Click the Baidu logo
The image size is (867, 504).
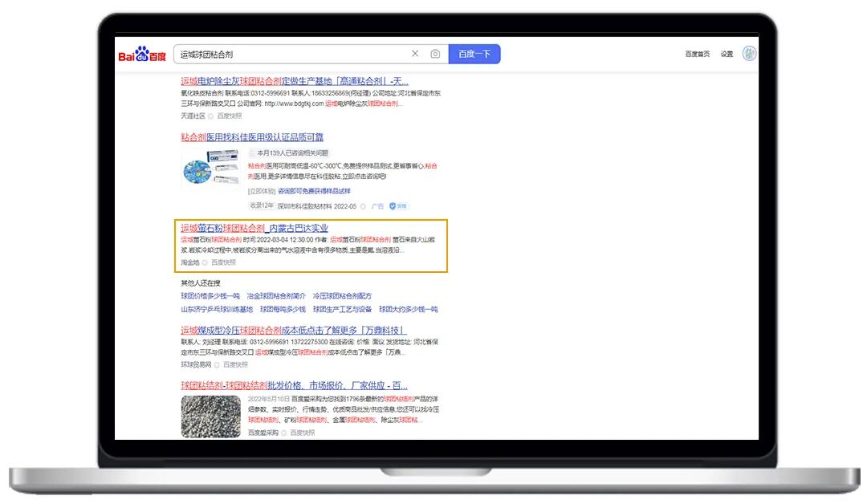(143, 52)
